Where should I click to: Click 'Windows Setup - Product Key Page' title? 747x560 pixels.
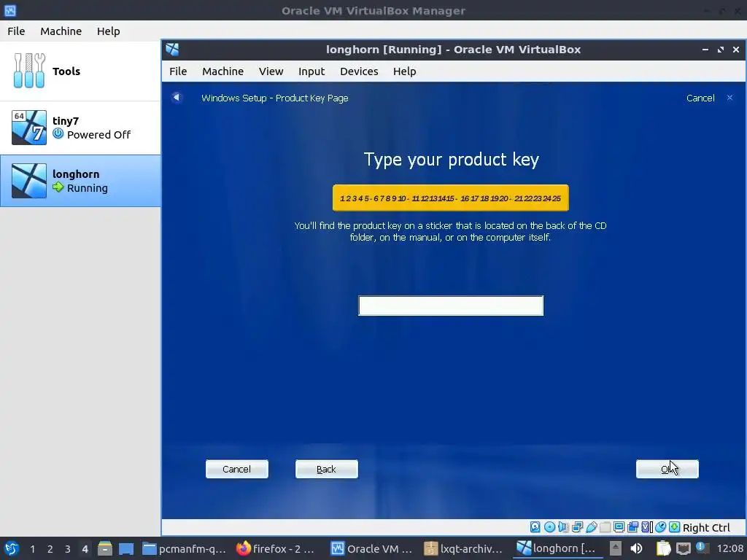275,98
